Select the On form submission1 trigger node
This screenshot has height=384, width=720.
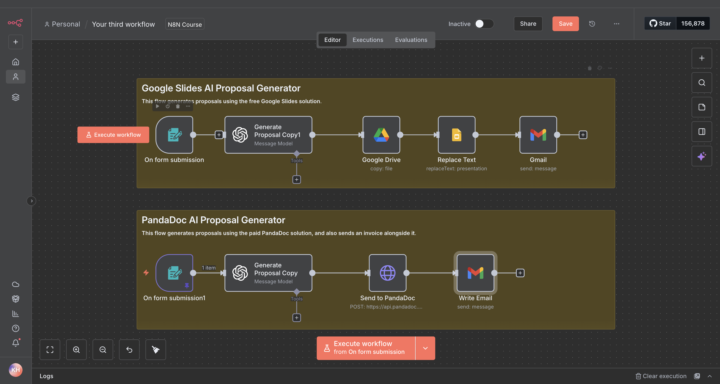[x=174, y=273]
